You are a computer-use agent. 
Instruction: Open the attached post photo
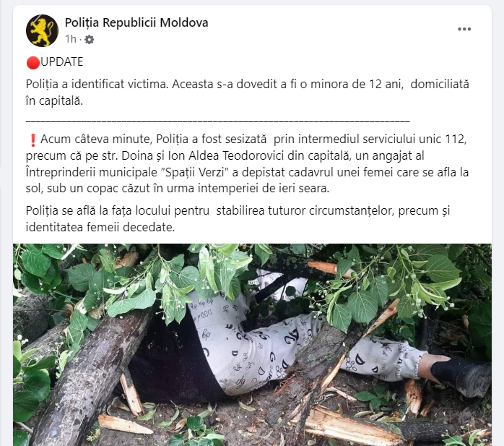(252, 345)
